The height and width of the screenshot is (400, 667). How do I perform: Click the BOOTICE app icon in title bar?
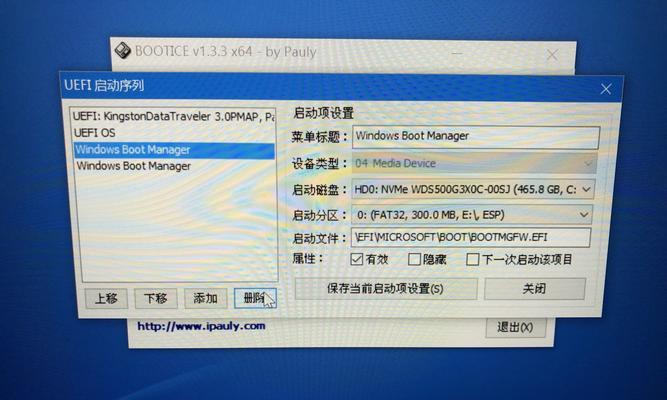tap(123, 51)
